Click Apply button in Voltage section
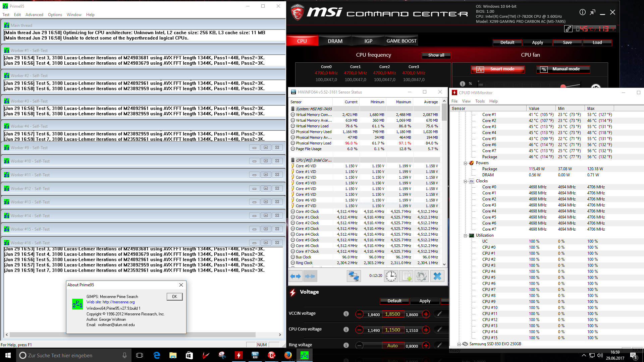 tap(425, 301)
